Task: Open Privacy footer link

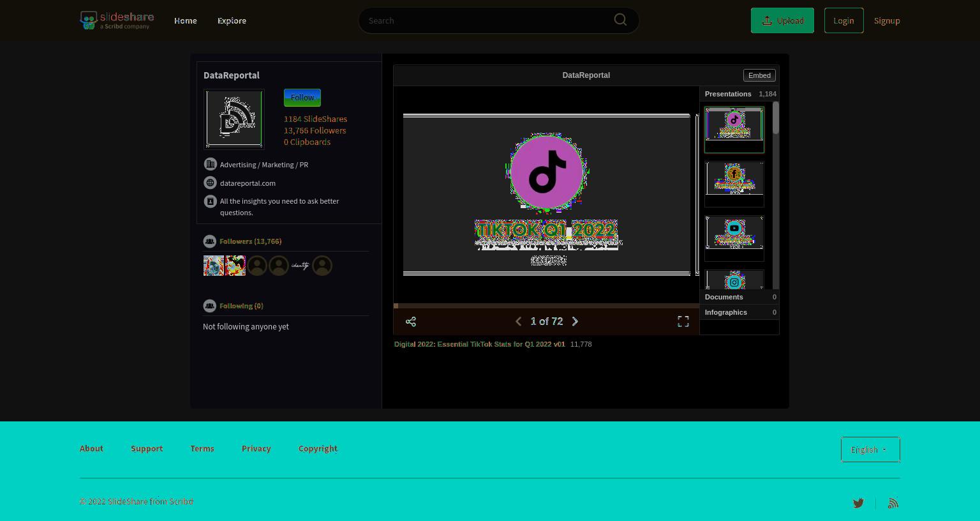Action: pos(256,449)
